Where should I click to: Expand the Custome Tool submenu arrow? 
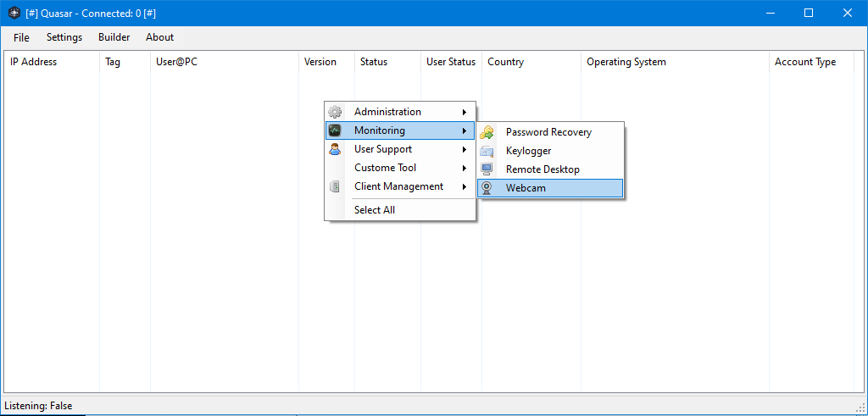click(x=464, y=168)
